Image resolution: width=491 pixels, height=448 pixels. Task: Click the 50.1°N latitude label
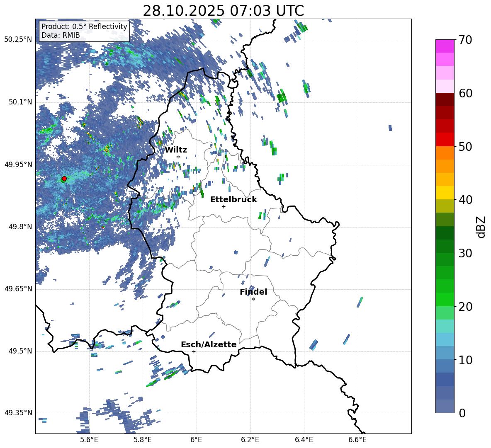(x=20, y=102)
